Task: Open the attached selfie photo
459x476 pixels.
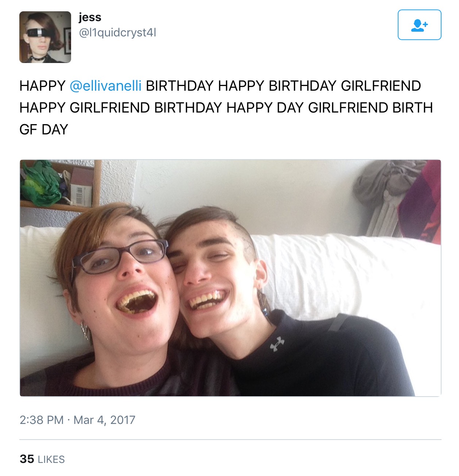Action: point(230,278)
